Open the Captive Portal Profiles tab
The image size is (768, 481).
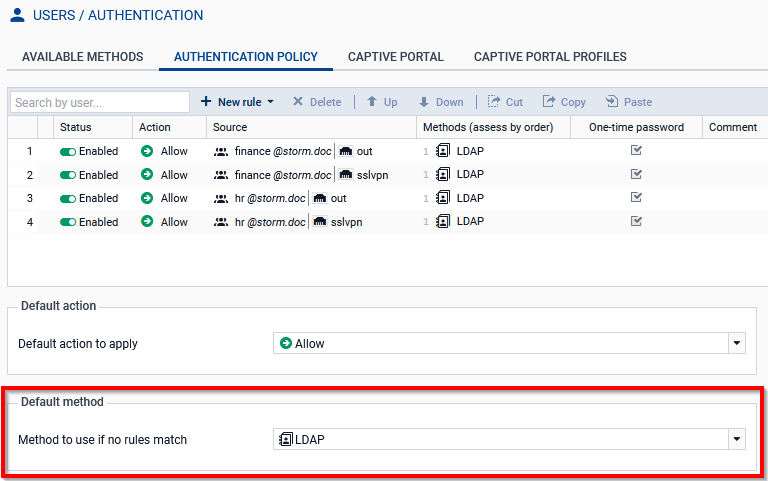[550, 57]
